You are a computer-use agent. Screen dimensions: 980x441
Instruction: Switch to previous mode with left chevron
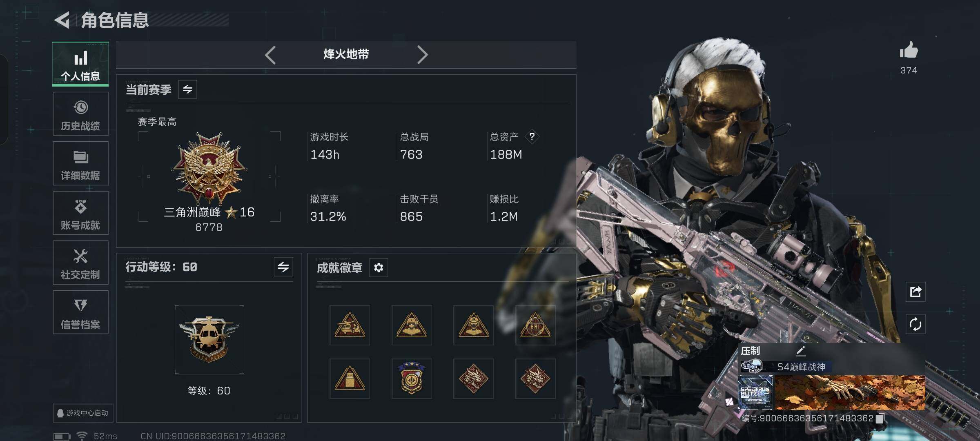[x=270, y=55]
